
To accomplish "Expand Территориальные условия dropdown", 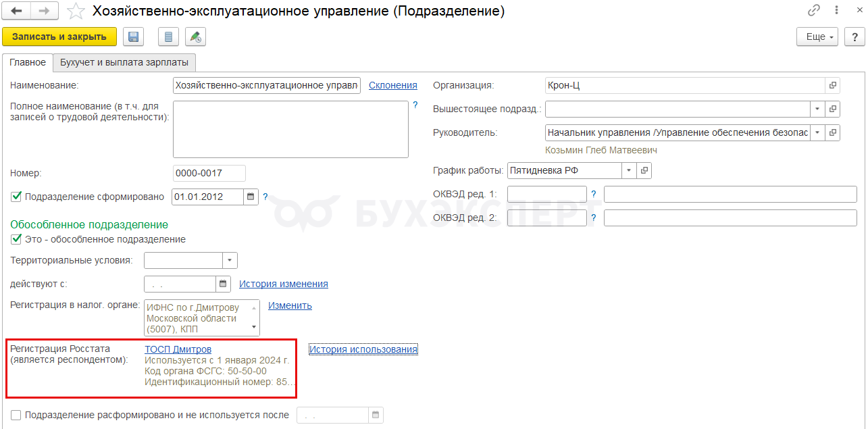I will point(230,260).
